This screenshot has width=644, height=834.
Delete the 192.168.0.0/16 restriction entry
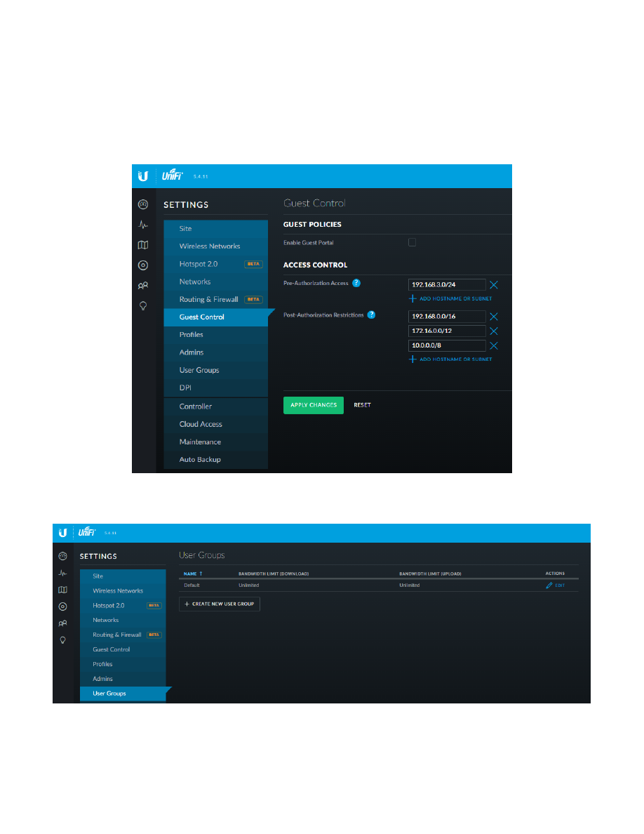click(493, 317)
